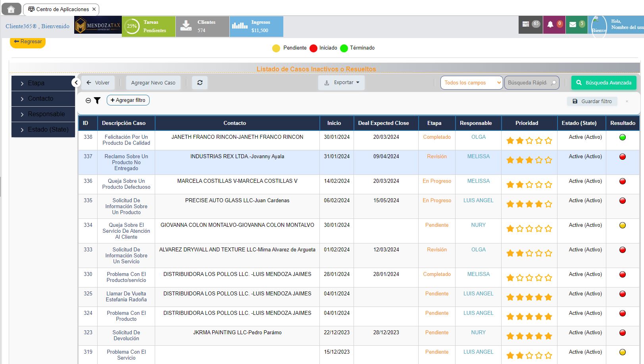Screen dimensions: 644x364
Task: Open case Llamar De Vuelta Estefania Radoña
Action: pos(126,297)
